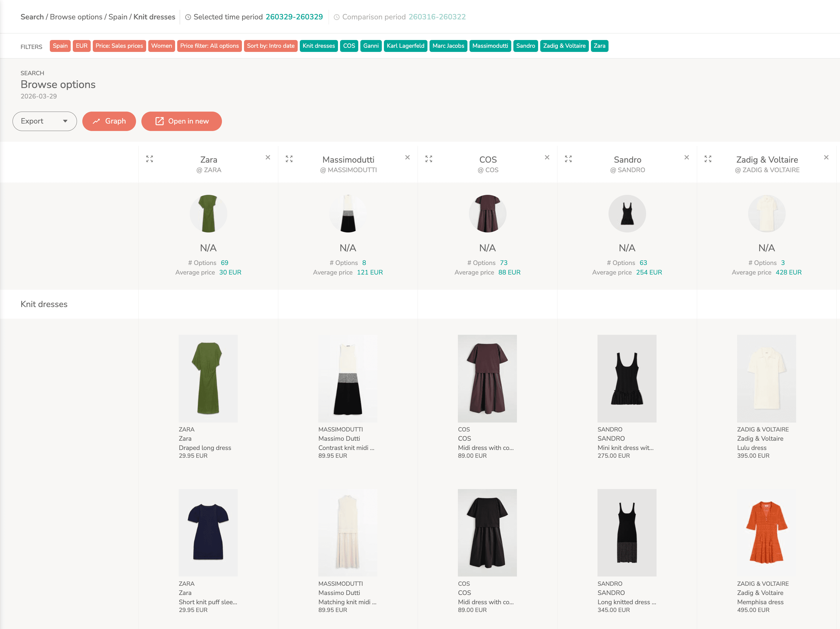This screenshot has width=840, height=629.
Task: Expand the Zadig & Voltaire column
Action: (x=708, y=159)
